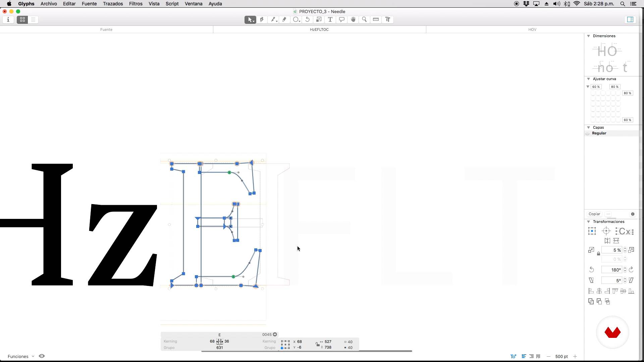The image size is (644, 362).
Task: Switch to the Fuente tab
Action: pos(106,29)
